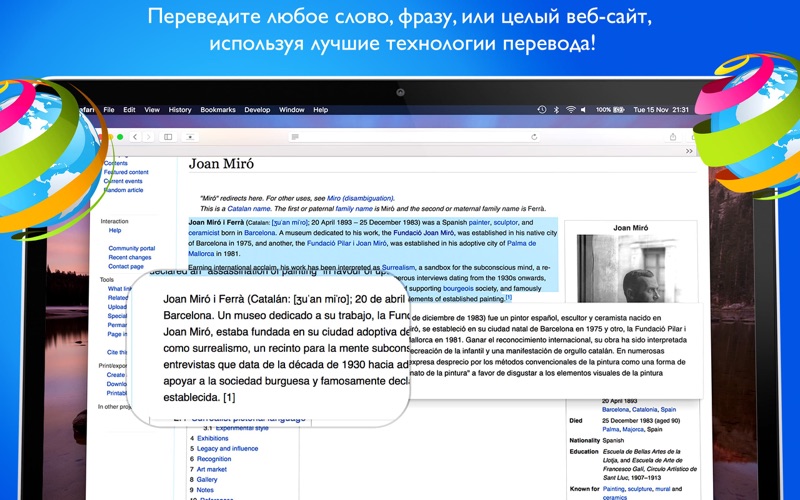Open the Recent changes link
Screen dimensions: 800x500
(130, 258)
